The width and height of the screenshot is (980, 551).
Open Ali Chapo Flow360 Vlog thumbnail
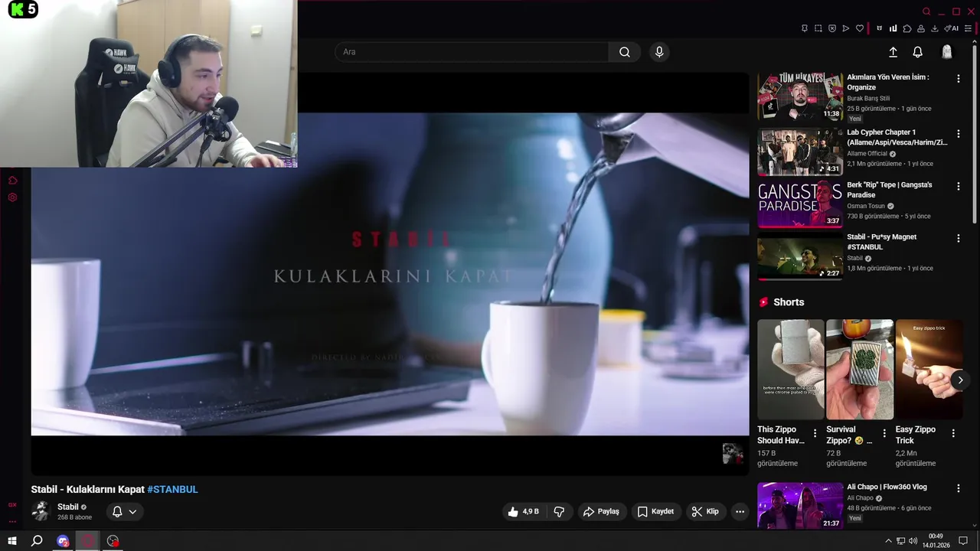click(800, 505)
